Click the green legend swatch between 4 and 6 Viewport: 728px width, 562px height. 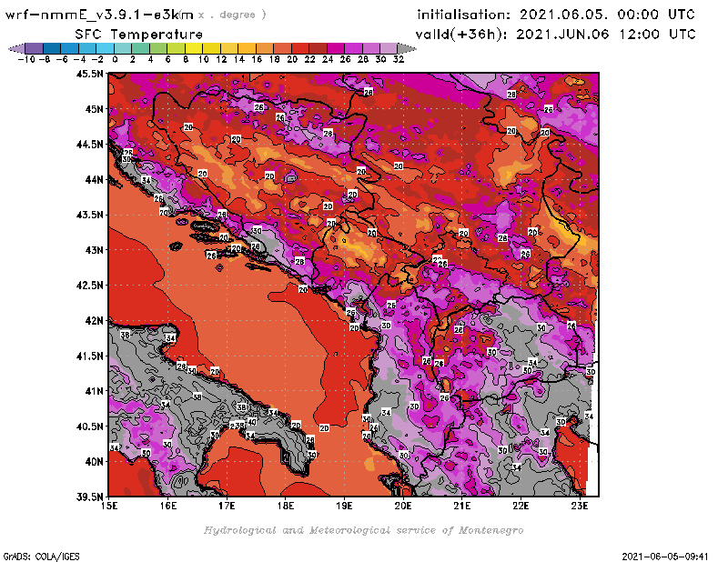(158, 48)
